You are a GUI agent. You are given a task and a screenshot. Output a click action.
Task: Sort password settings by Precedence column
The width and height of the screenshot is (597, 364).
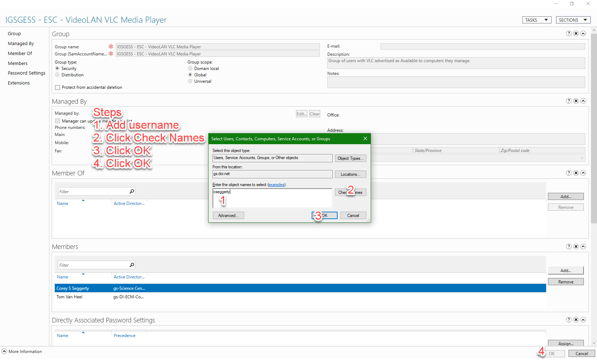coord(124,336)
